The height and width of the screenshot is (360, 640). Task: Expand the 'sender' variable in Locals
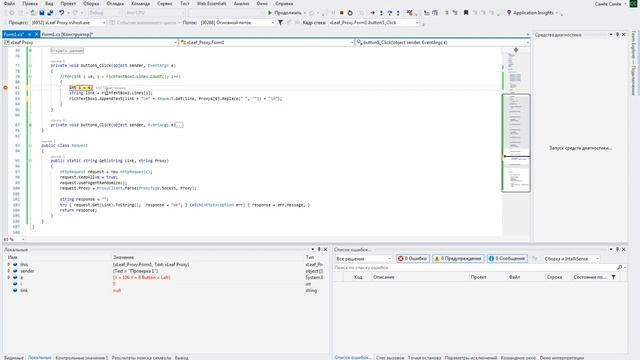coord(9,271)
